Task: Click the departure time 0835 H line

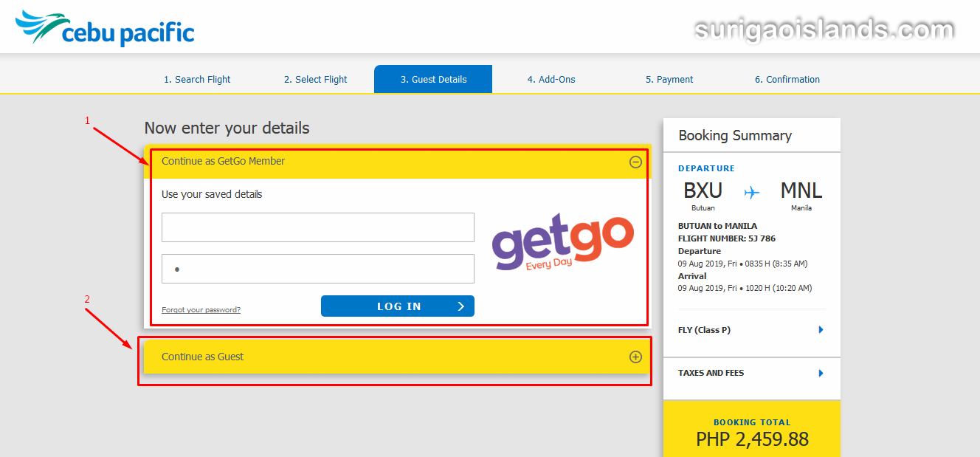Action: 742,264
